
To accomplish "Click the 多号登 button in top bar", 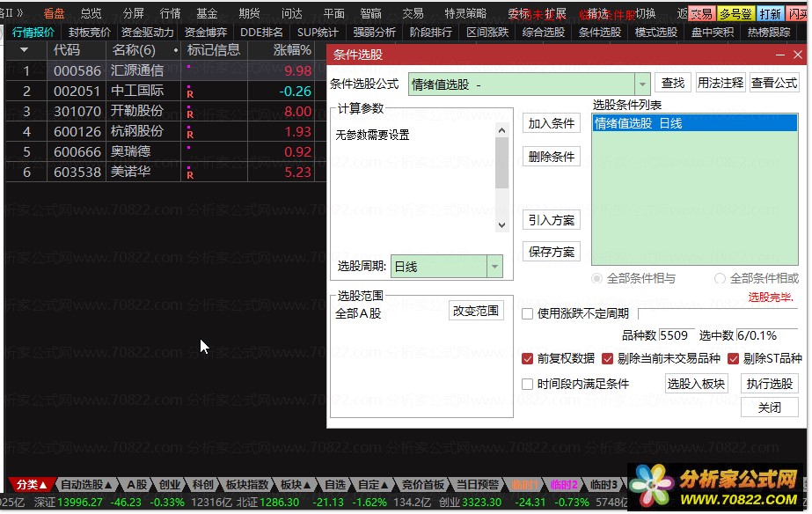I will point(735,14).
